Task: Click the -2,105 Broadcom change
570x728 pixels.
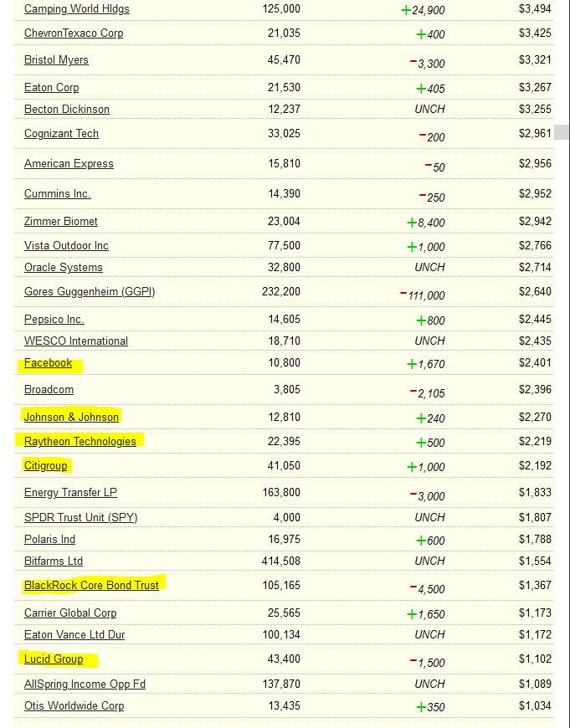Action: pos(428,393)
